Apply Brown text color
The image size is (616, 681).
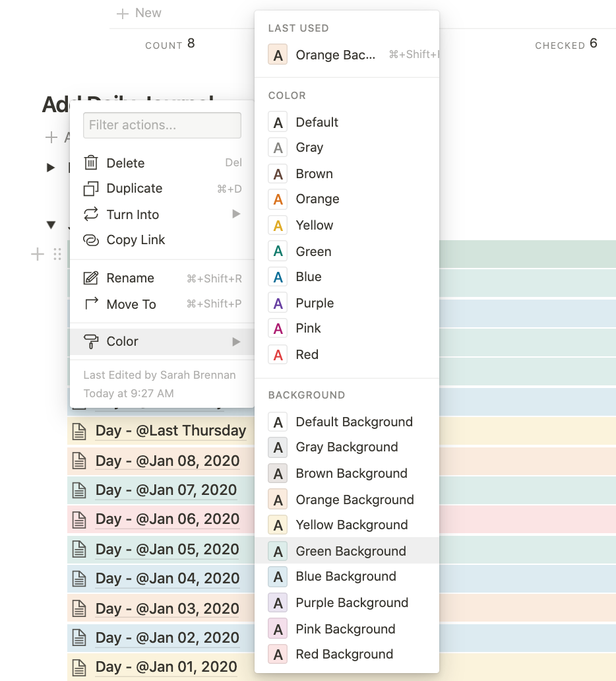pyautogui.click(x=347, y=174)
